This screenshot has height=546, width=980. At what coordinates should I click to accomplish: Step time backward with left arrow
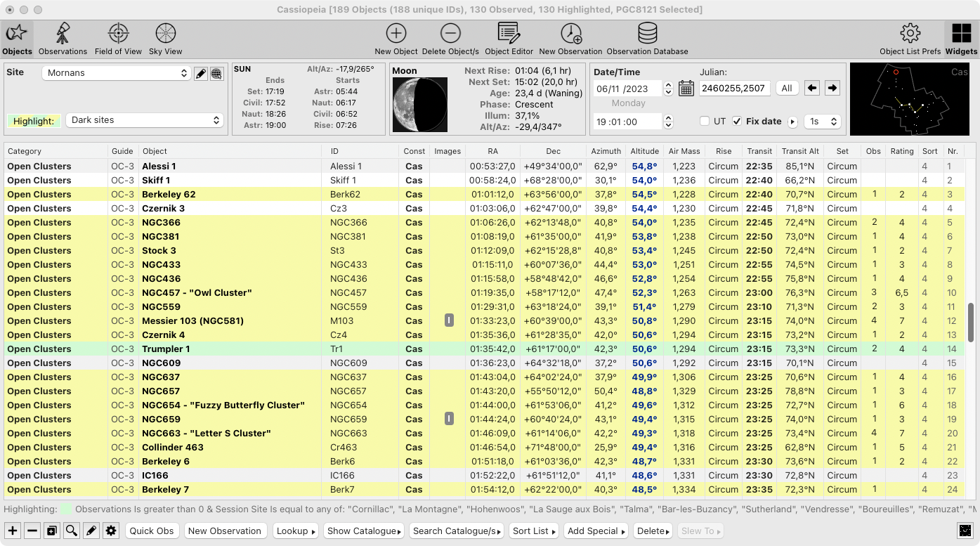(x=811, y=88)
